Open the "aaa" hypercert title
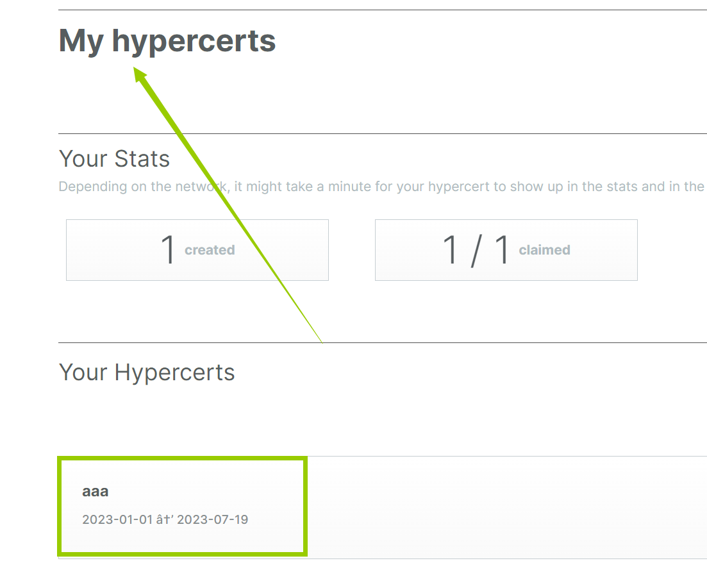The height and width of the screenshot is (588, 707). tap(96, 492)
